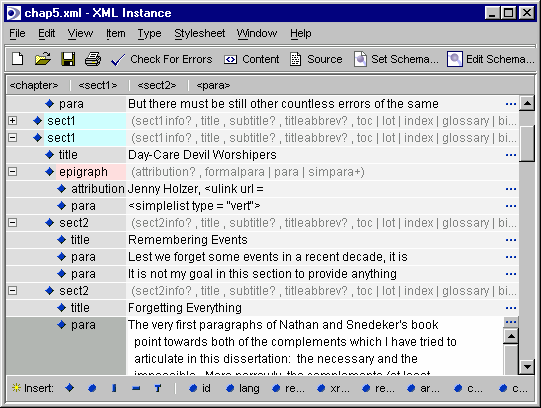Viewport: 541px width, 408px height.
Task: Select the <sect2> breadcrumb element
Action: pos(157,85)
